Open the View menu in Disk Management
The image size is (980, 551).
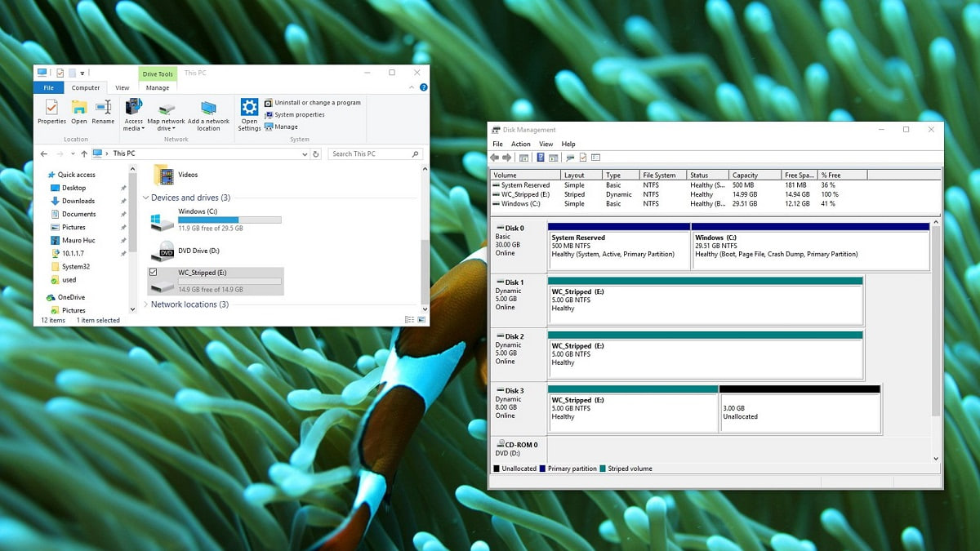(546, 144)
